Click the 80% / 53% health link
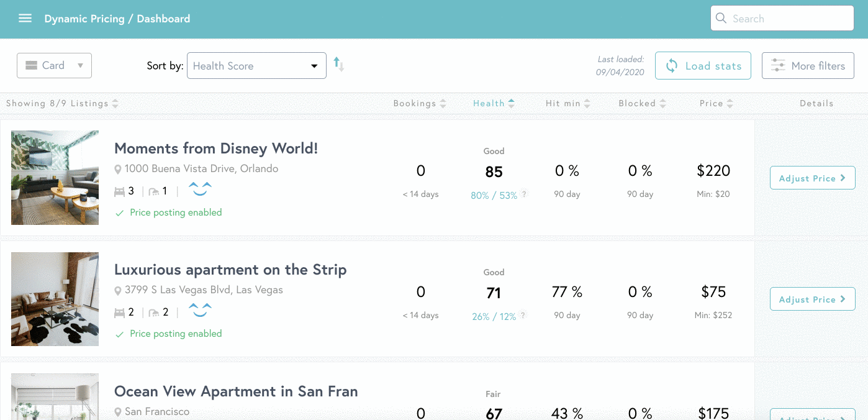This screenshot has height=420, width=868. pos(494,195)
